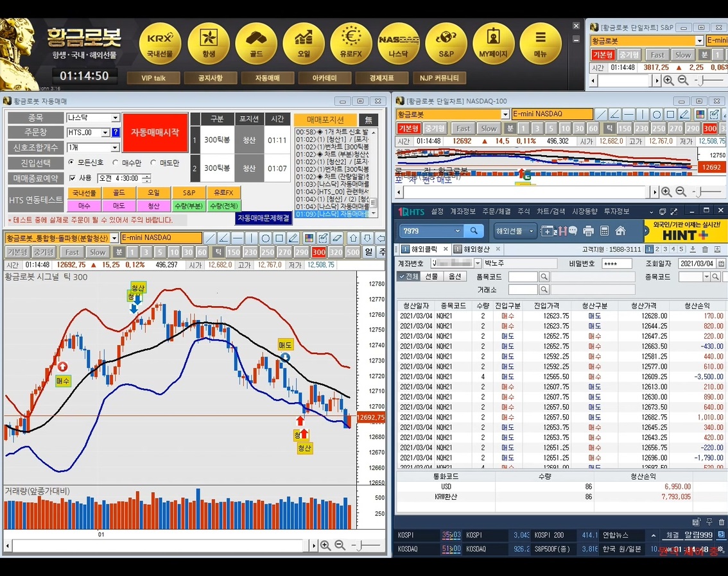Click up arrow icon in main chart toolbar

tap(353, 239)
